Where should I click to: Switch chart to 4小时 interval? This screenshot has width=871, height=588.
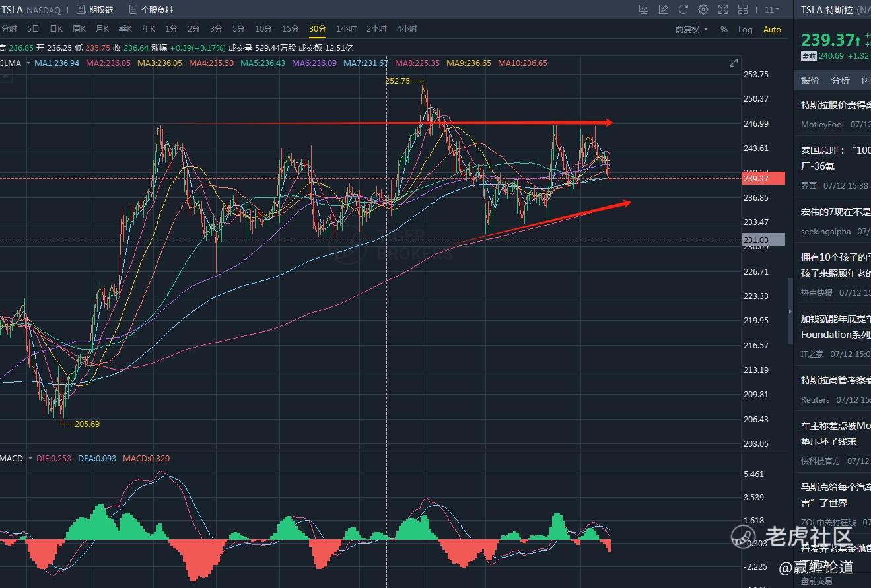pos(407,29)
